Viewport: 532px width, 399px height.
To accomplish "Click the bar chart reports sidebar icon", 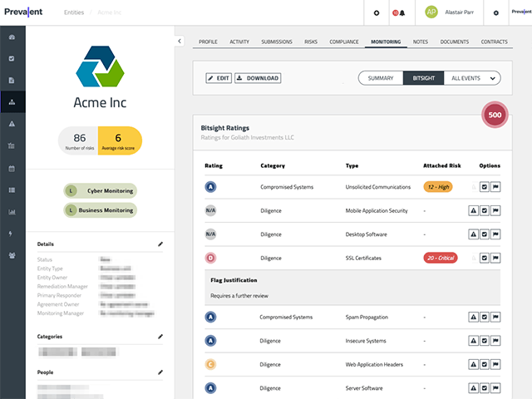I will click(x=12, y=211).
